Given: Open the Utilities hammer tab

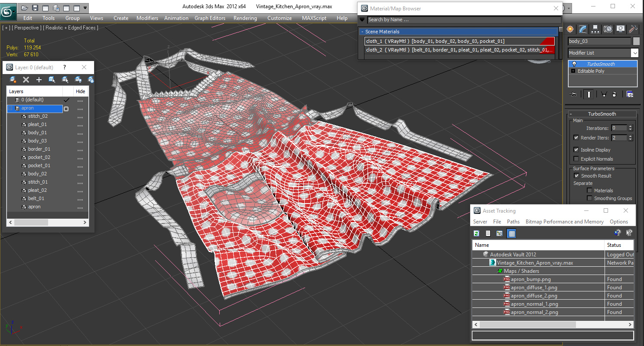Looking at the screenshot, I should pos(633,29).
